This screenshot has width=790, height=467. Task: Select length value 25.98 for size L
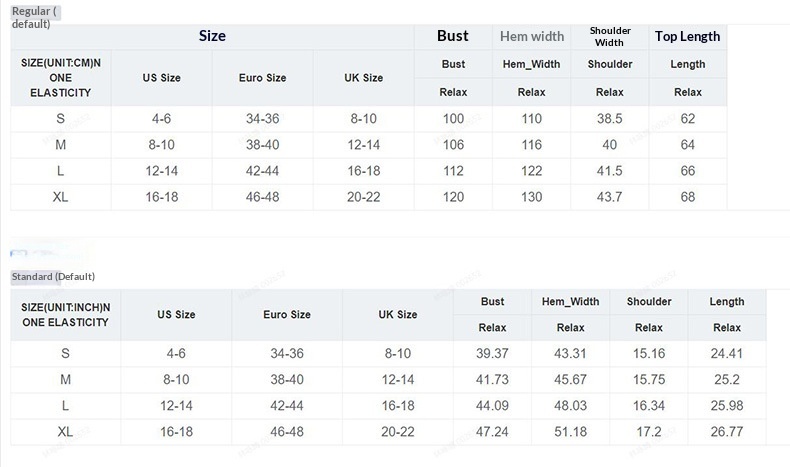(x=727, y=406)
